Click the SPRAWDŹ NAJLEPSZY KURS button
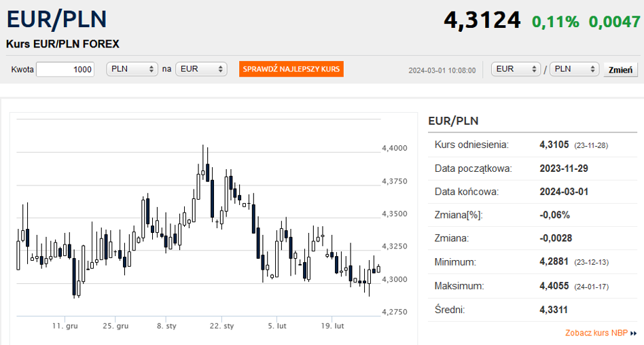Viewport: 644px width, 345px height. click(x=291, y=69)
